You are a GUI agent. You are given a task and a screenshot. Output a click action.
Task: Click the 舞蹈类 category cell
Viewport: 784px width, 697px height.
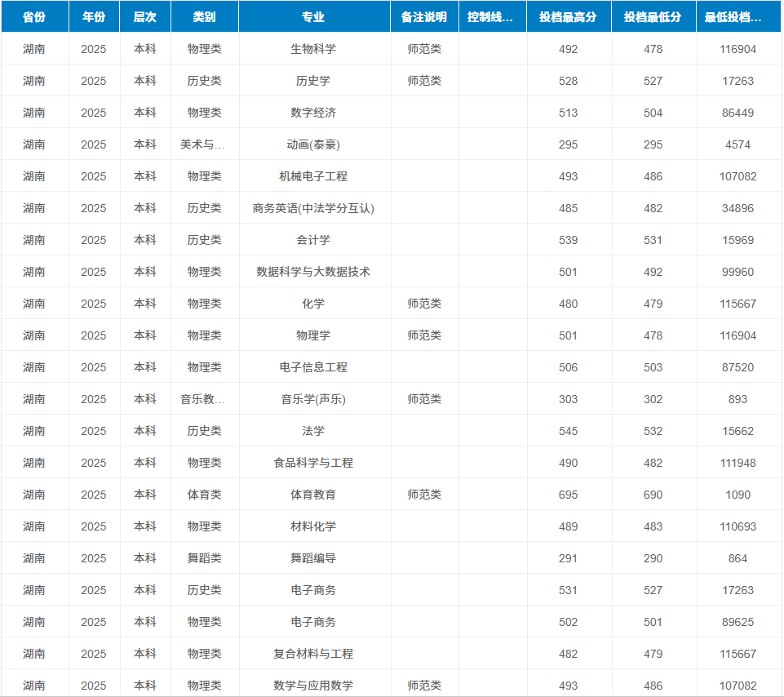[205, 558]
